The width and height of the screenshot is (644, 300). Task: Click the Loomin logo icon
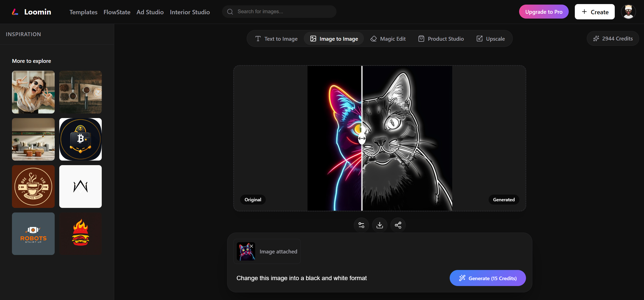tap(15, 11)
